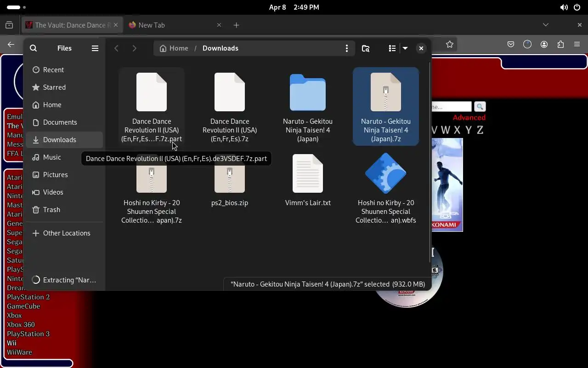Open the WiiWare vault link

coord(19,352)
